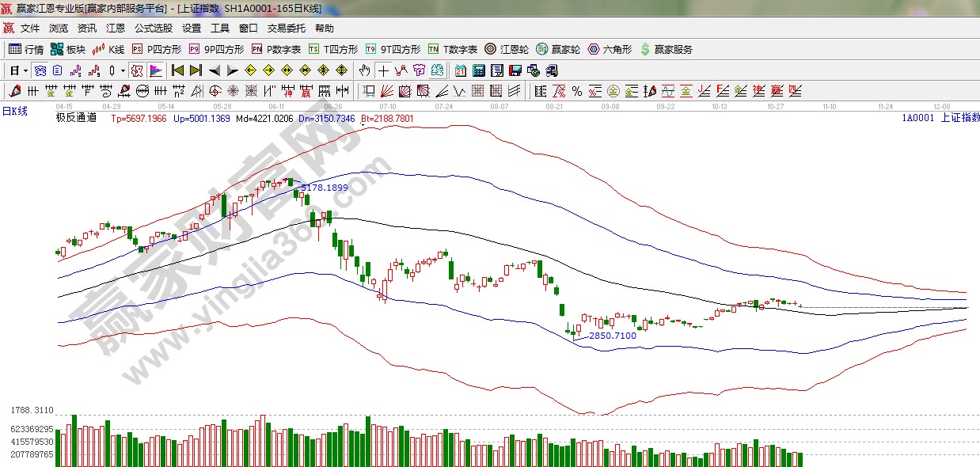
Task: Open the 公式选股 menu
Action: 153,28
